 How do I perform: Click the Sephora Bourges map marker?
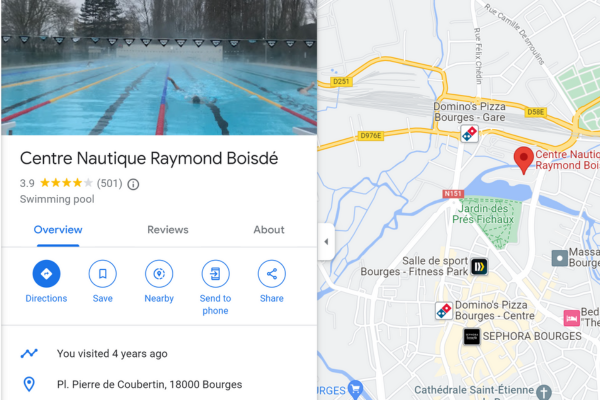coord(472,337)
